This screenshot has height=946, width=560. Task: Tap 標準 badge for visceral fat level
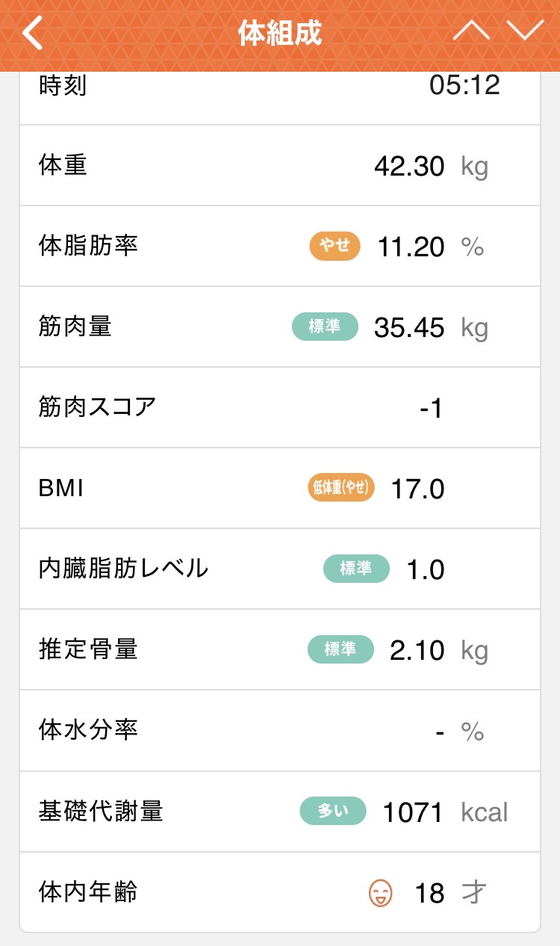click(x=356, y=569)
